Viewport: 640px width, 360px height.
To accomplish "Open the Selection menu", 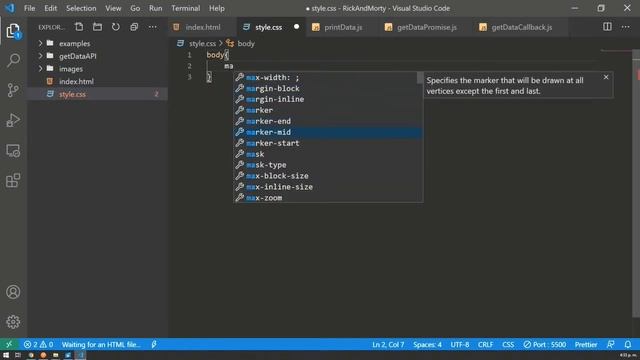I will [x=81, y=8].
